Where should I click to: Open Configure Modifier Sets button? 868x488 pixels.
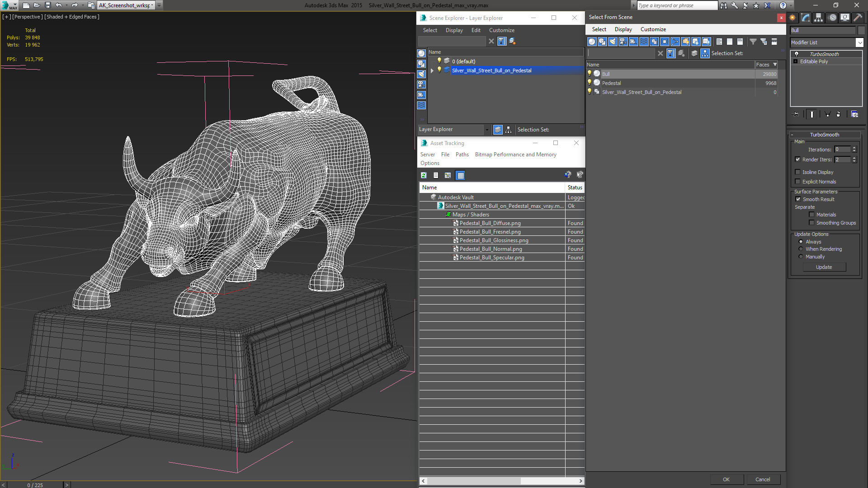pyautogui.click(x=854, y=114)
